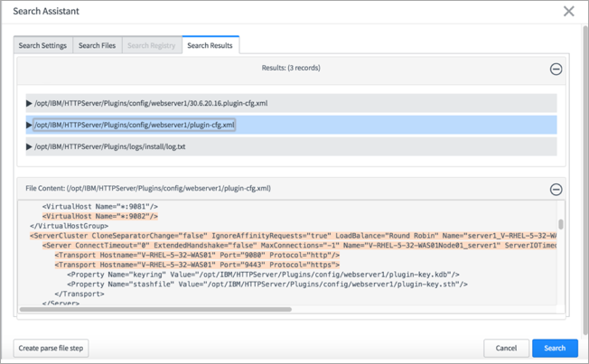Click the Results: (3 records) header text
Screen dimensions: 589x364
pos(291,68)
